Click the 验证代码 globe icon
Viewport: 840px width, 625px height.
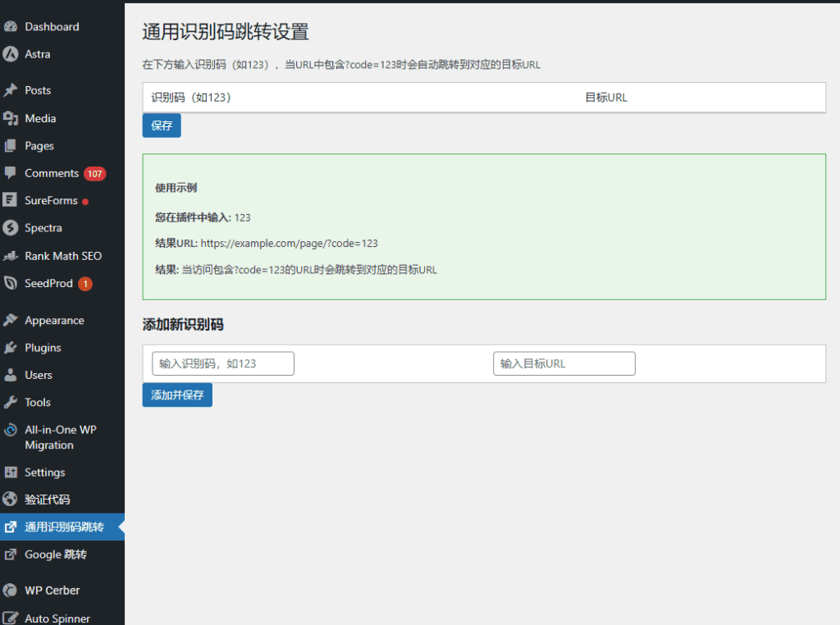(x=10, y=500)
